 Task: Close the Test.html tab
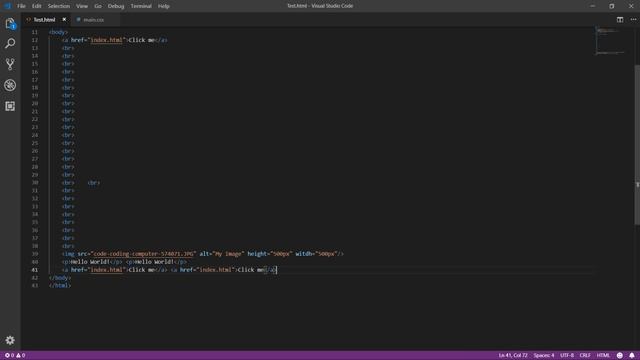click(64, 20)
